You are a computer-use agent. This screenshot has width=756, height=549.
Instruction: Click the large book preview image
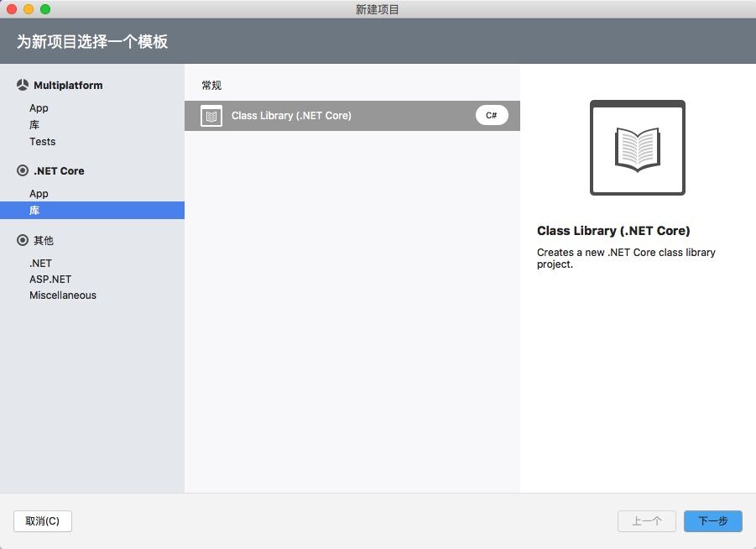point(638,148)
